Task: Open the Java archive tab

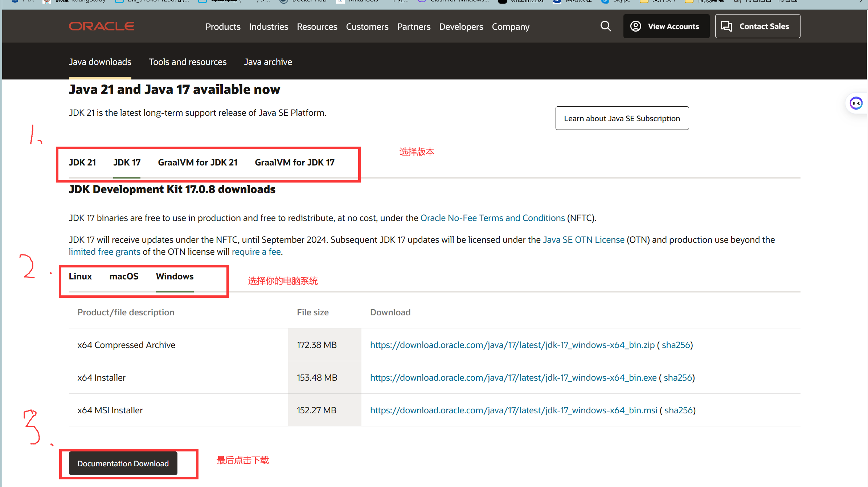Action: (x=268, y=62)
